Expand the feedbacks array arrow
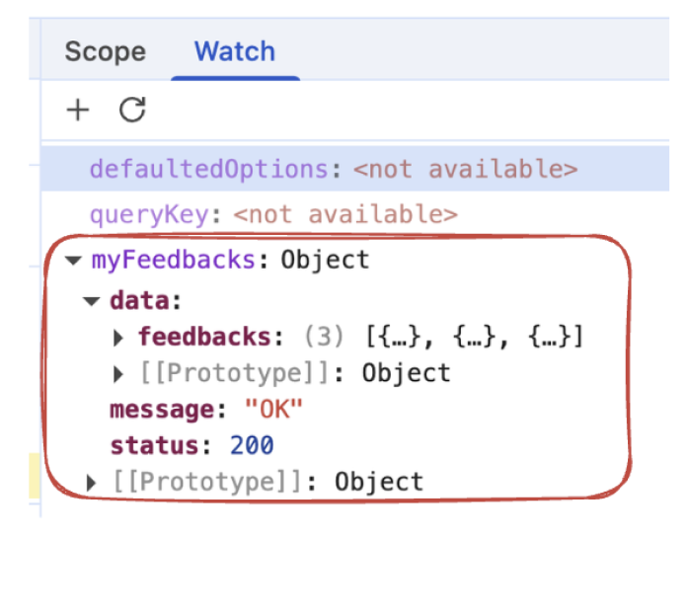 pyautogui.click(x=119, y=338)
